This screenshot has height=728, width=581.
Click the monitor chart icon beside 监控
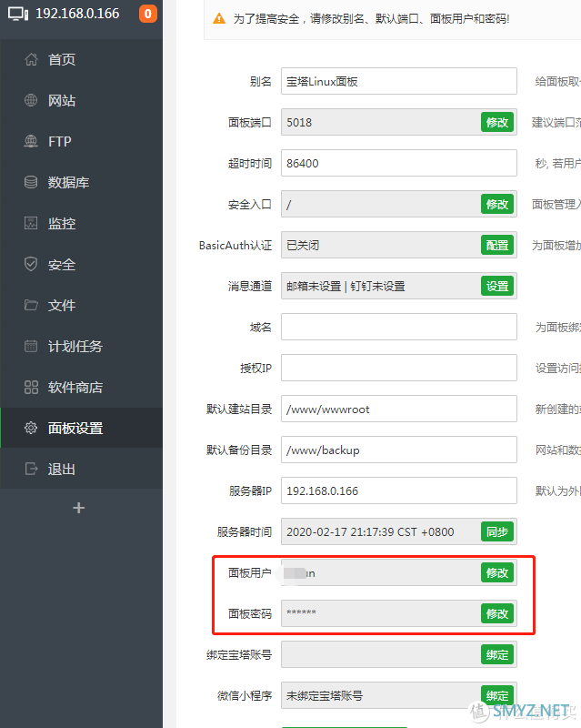(31, 223)
